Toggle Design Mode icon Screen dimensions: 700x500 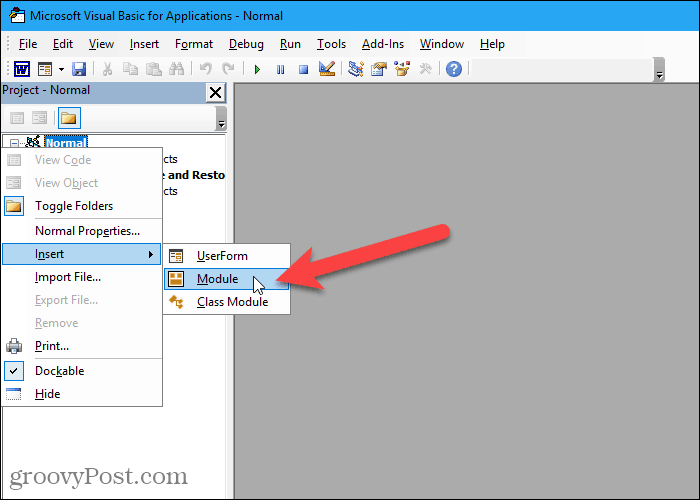pos(327,69)
